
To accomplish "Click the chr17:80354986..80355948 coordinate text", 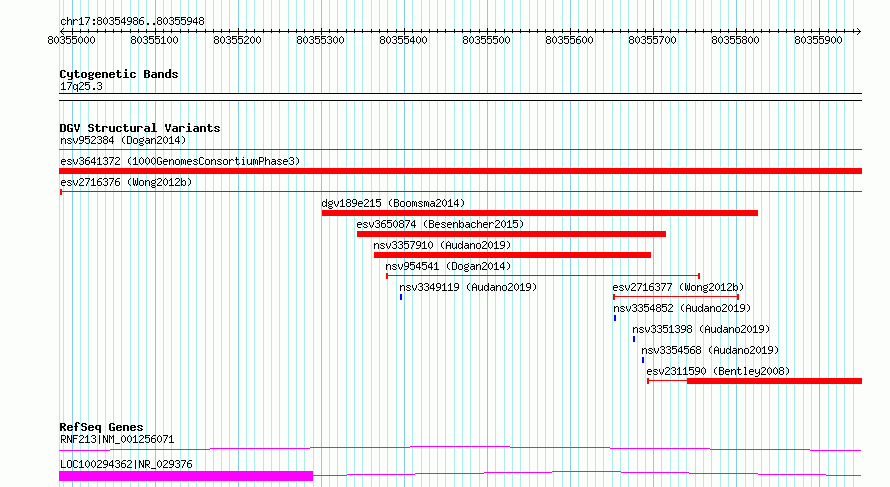I will coord(132,21).
